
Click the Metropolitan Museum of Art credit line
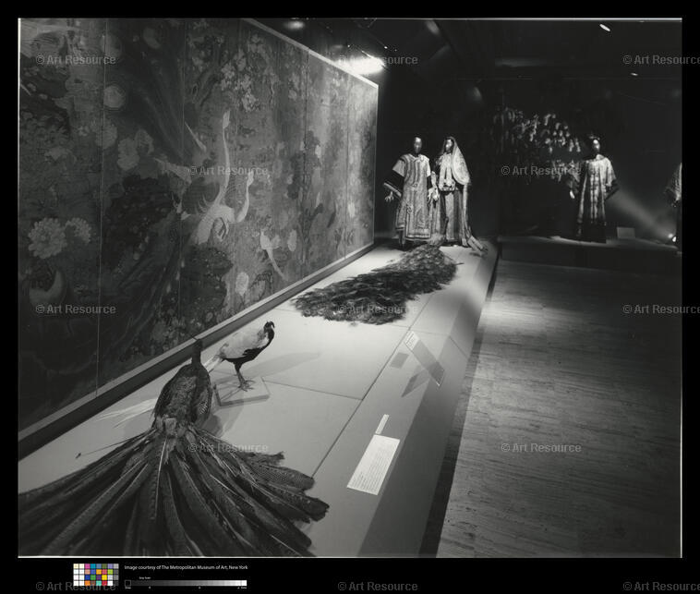pyautogui.click(x=186, y=567)
